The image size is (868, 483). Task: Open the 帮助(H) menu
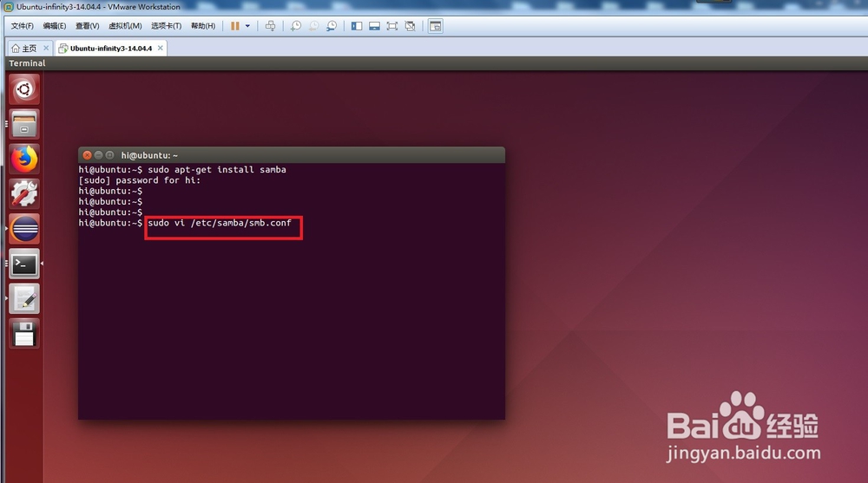pos(202,26)
